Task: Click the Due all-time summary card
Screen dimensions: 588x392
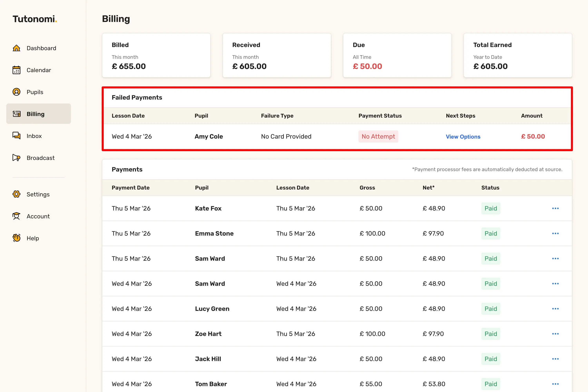Action: pyautogui.click(x=397, y=55)
